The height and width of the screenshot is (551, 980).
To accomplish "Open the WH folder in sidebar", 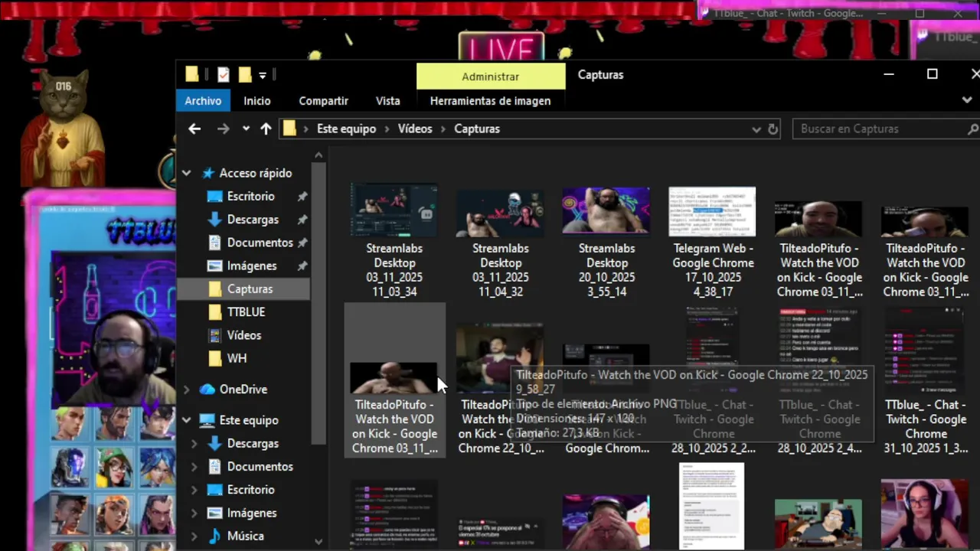I will (237, 358).
